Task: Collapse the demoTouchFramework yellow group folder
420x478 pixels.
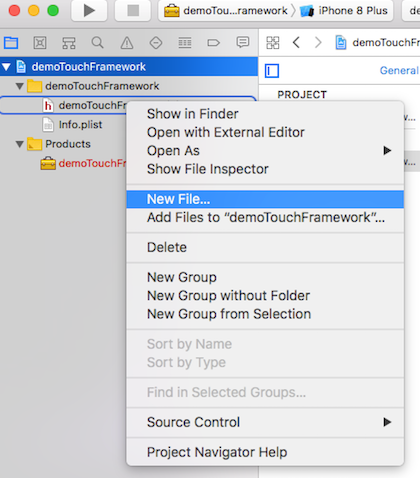Action: (20, 86)
